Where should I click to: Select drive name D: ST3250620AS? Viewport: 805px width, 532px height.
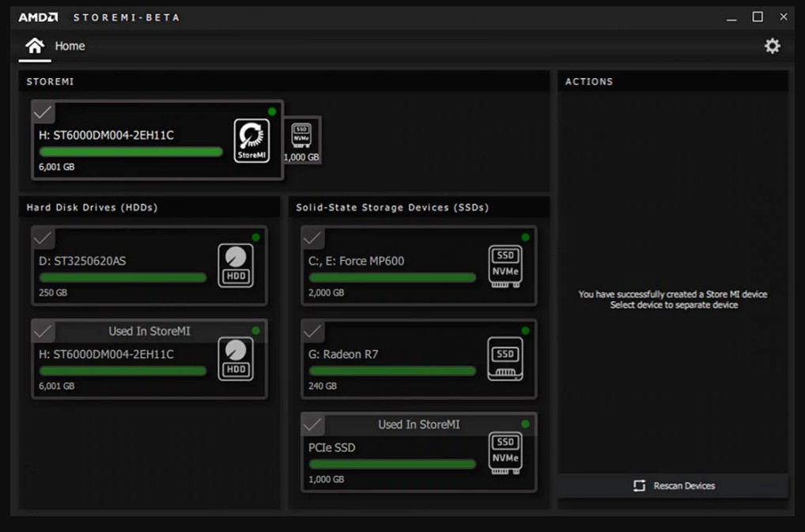pos(82,261)
